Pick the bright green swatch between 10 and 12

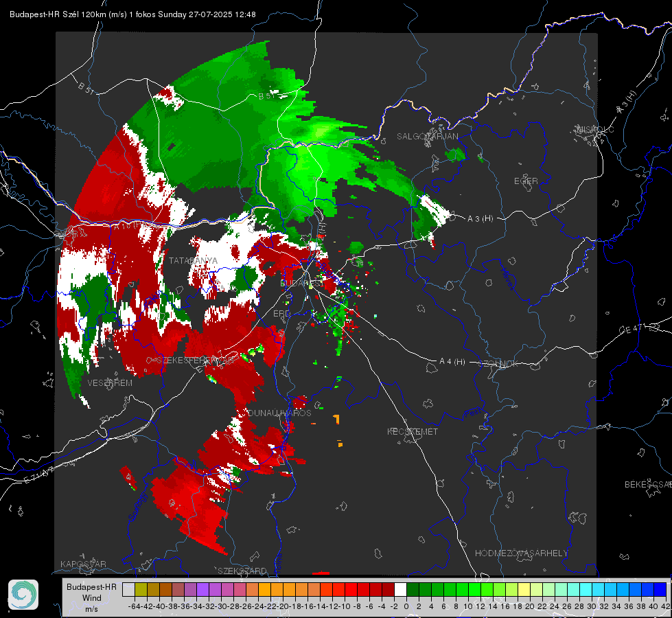pyautogui.click(x=474, y=589)
